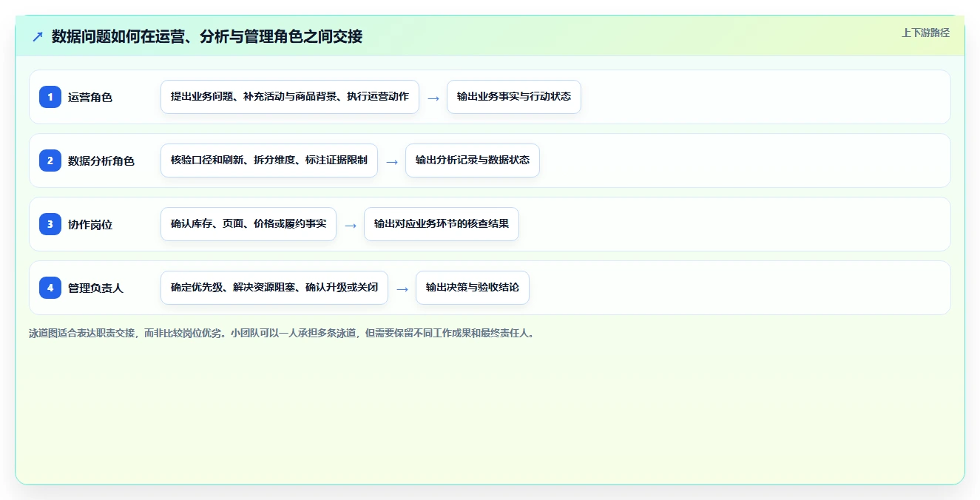Click the box 输出业务事实与行动状态
The width and height of the screenshot is (980, 500).
(514, 97)
